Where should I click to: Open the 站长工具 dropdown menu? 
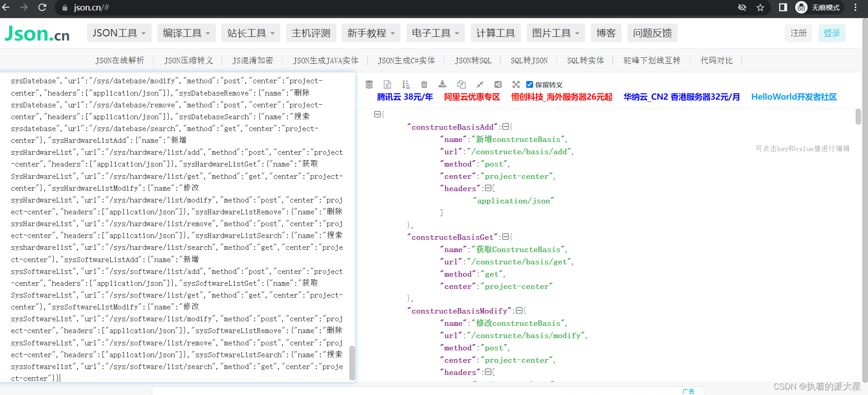point(251,33)
